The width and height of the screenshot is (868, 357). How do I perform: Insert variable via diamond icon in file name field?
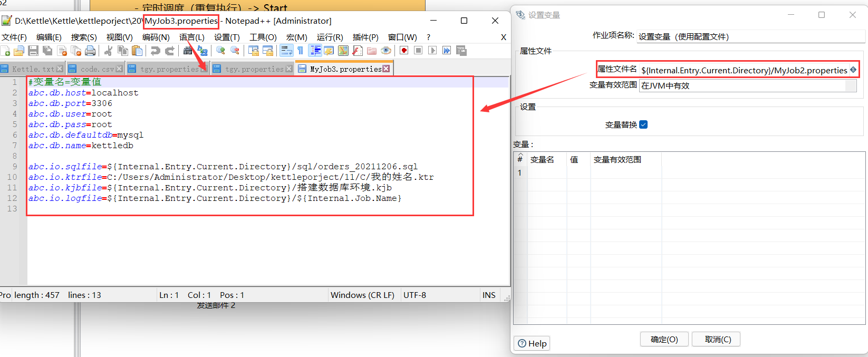[x=853, y=70]
